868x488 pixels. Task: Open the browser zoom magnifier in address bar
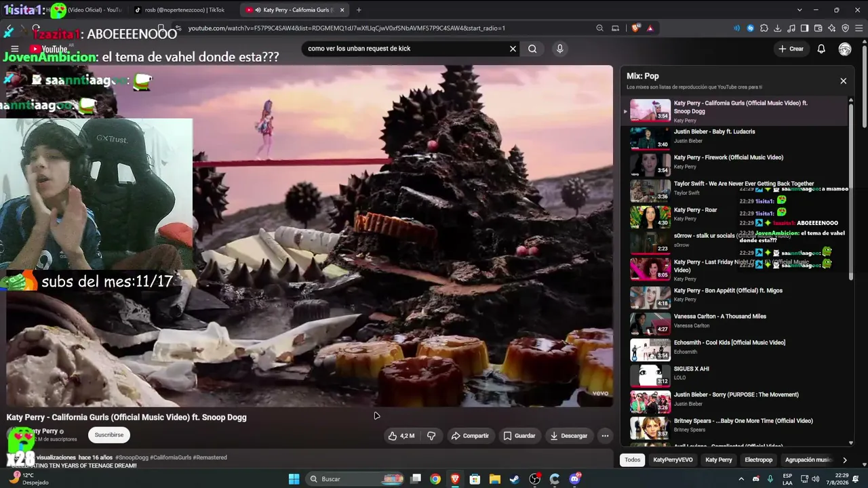pos(599,28)
